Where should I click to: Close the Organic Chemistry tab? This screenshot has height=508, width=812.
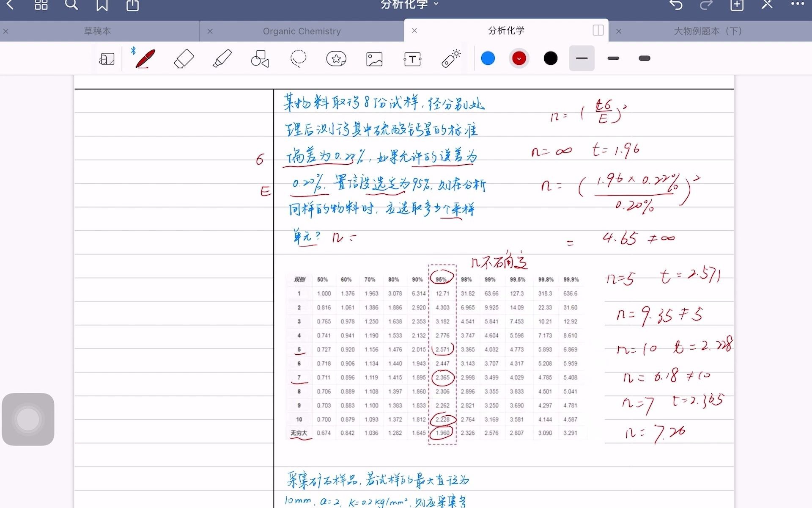(210, 31)
